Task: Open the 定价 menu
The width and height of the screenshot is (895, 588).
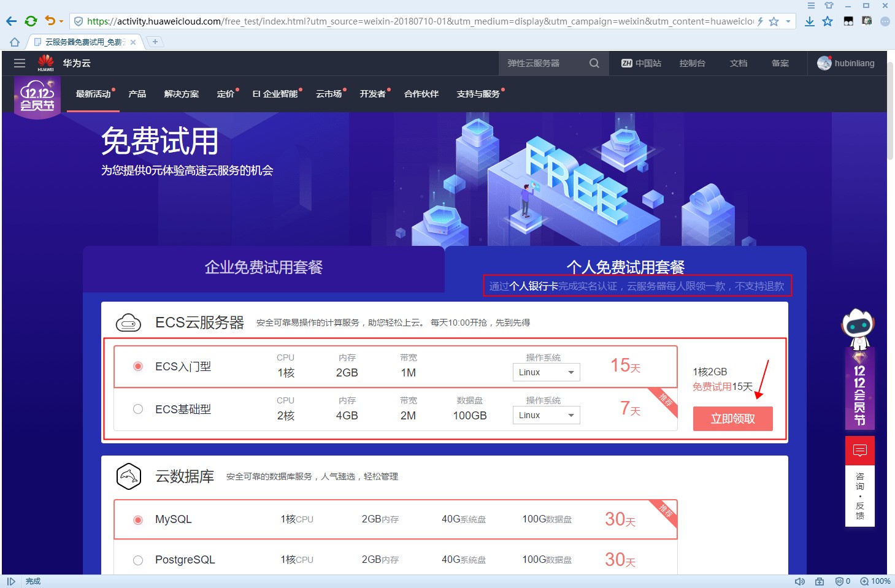Action: pos(226,94)
